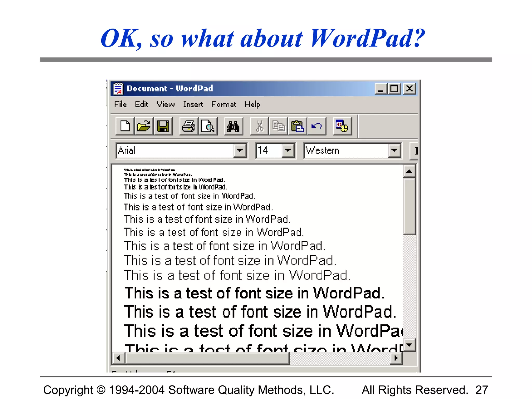Click the Cut scissors icon

(x=259, y=126)
